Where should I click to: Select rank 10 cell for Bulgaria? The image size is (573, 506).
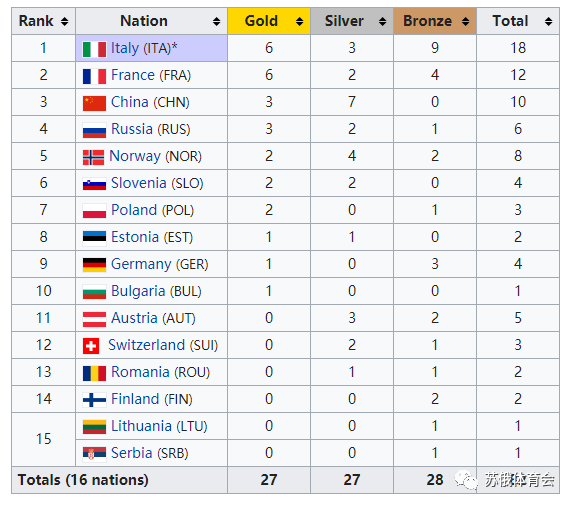[43, 292]
